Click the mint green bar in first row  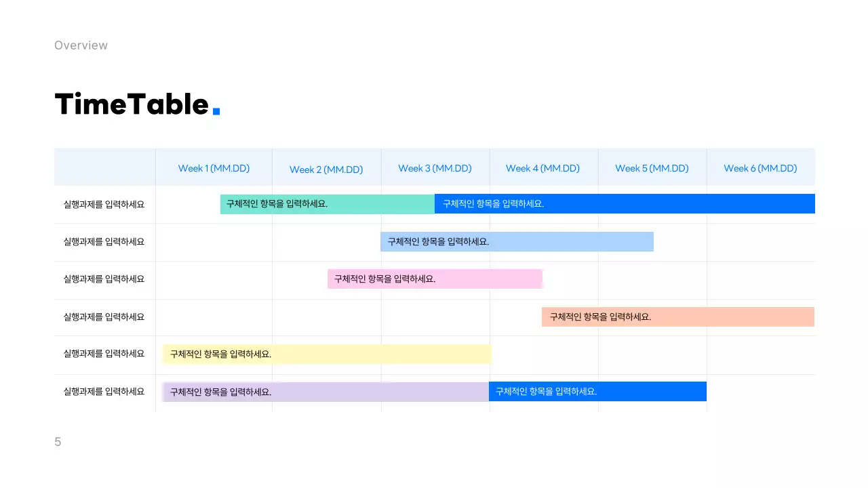click(x=327, y=204)
